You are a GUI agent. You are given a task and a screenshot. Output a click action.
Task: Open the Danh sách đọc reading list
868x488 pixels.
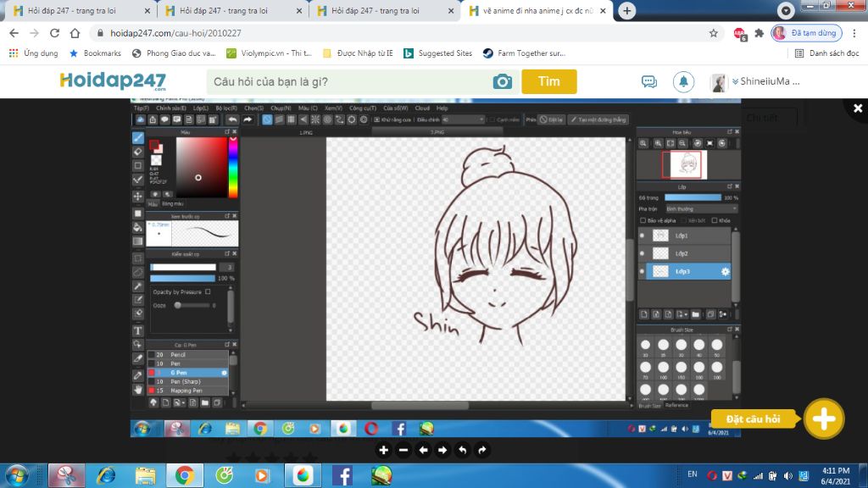[x=826, y=53]
